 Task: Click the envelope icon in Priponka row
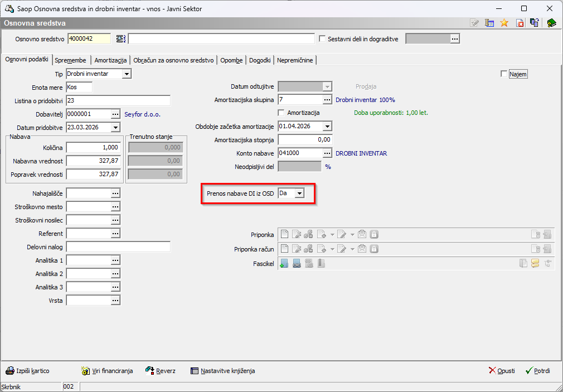pos(362,235)
